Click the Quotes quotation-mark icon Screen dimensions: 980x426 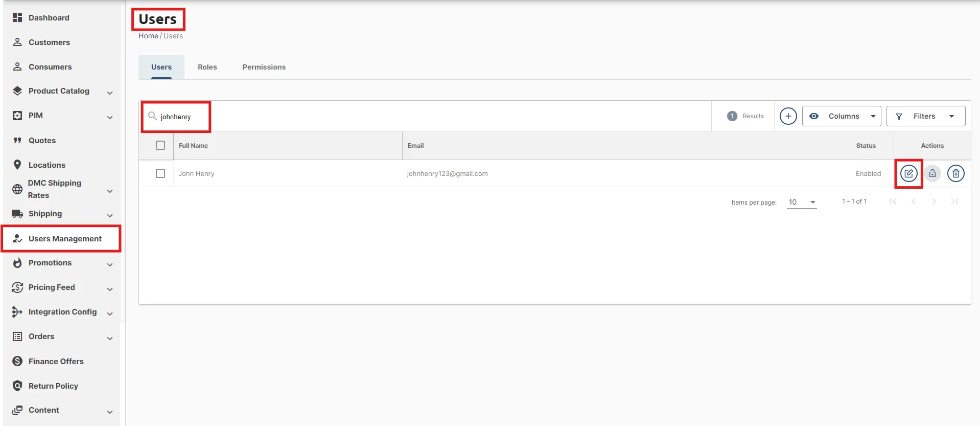point(17,140)
